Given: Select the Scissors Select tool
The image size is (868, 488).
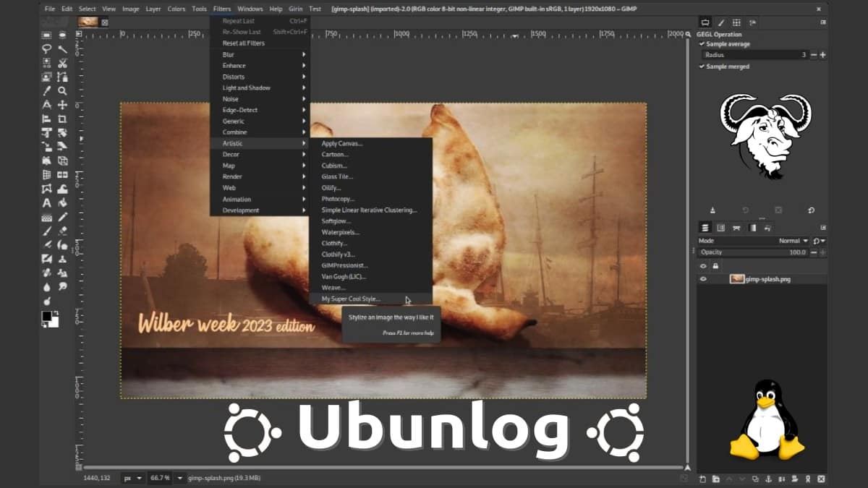Looking at the screenshot, I should (62, 63).
